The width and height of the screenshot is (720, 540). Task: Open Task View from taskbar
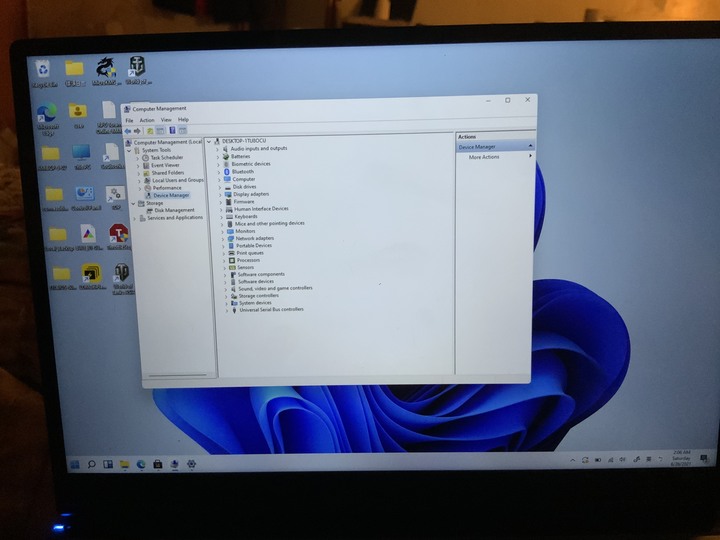click(x=108, y=464)
